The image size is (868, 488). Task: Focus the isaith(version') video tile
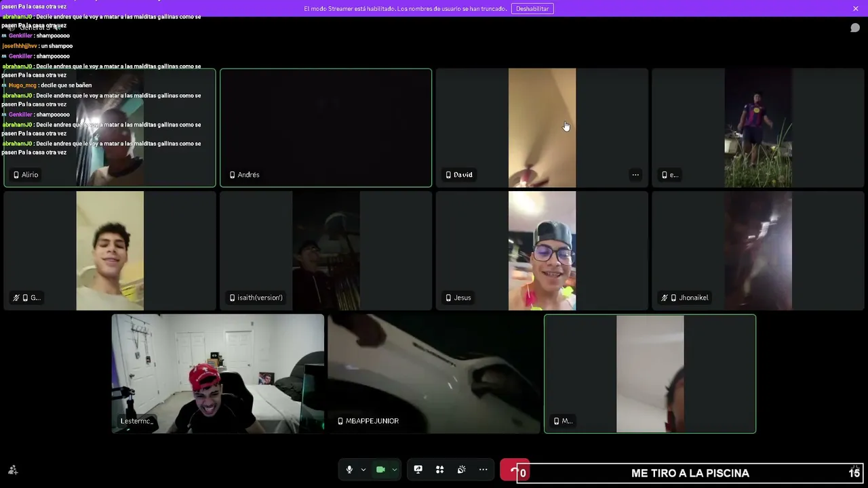click(x=325, y=251)
